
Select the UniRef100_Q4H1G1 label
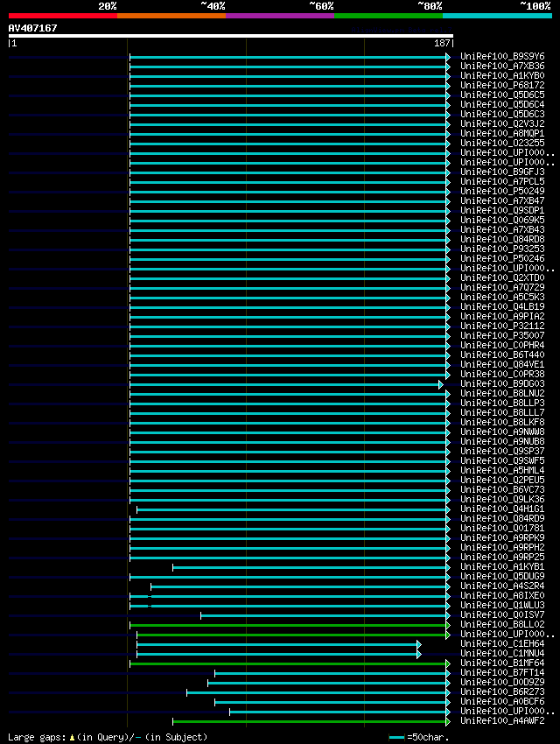pos(502,509)
